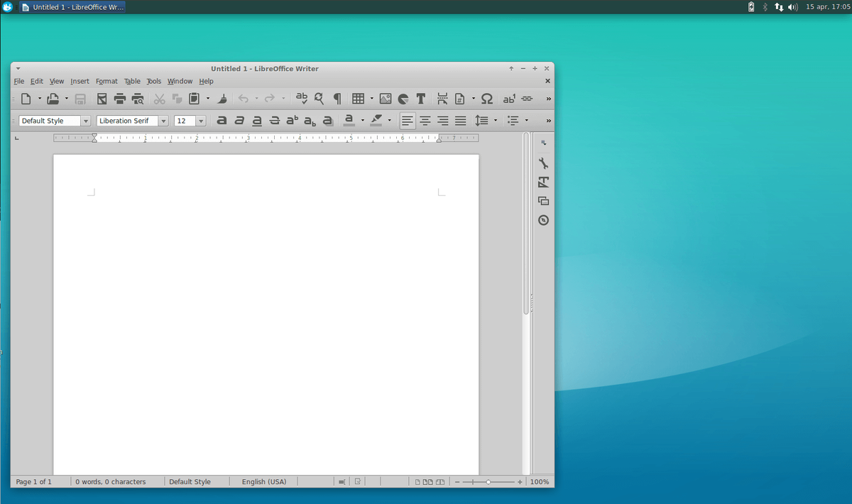Switch to multi-page view in status bar
Image resolution: width=852 pixels, height=504 pixels.
pos(430,481)
